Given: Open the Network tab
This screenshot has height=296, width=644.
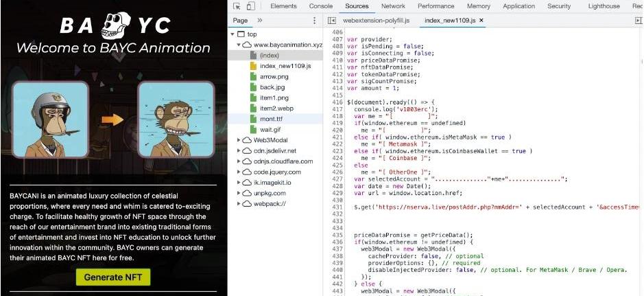Looking at the screenshot, I should coord(393,6).
